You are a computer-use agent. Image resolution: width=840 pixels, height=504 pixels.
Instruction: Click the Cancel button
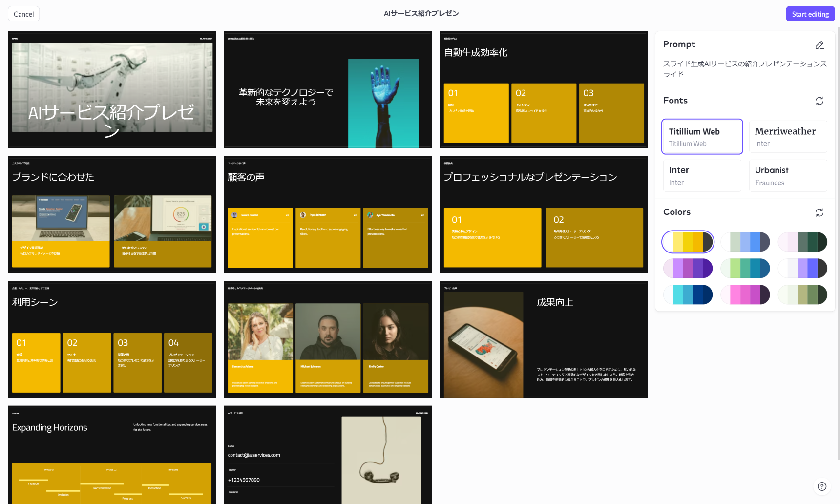[x=23, y=14]
